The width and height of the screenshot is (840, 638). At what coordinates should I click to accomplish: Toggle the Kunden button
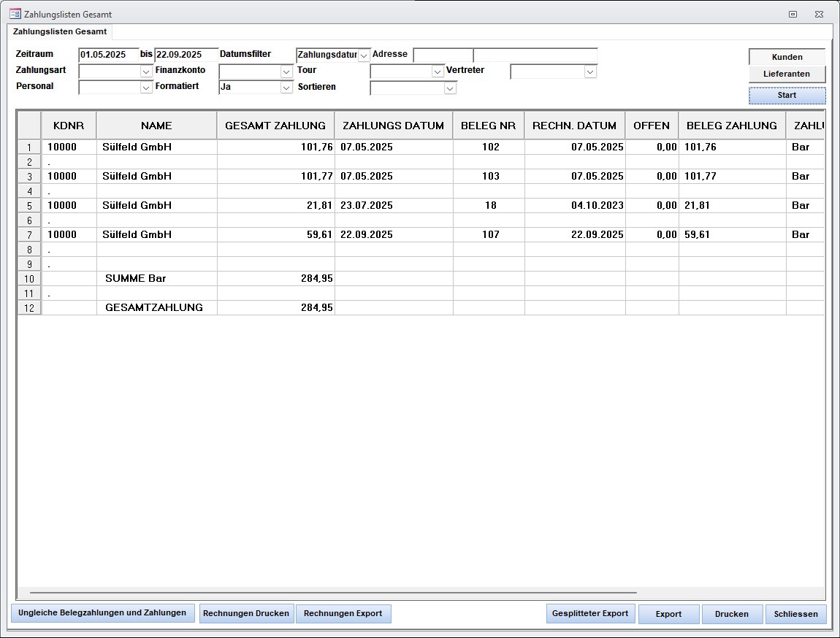[x=787, y=57]
